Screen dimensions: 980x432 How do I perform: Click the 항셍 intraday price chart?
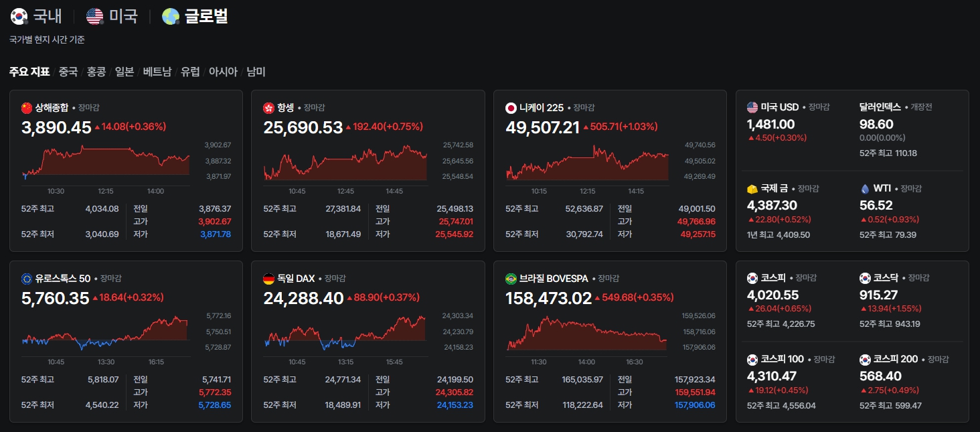[345, 161]
